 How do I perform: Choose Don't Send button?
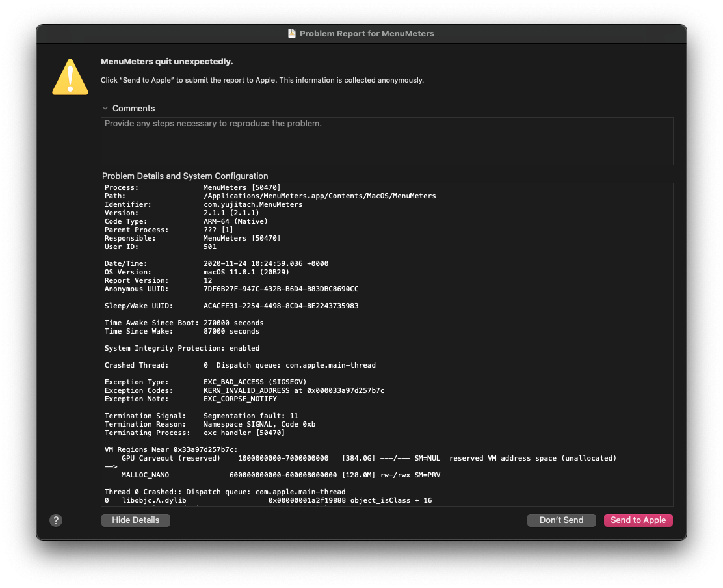coord(561,520)
